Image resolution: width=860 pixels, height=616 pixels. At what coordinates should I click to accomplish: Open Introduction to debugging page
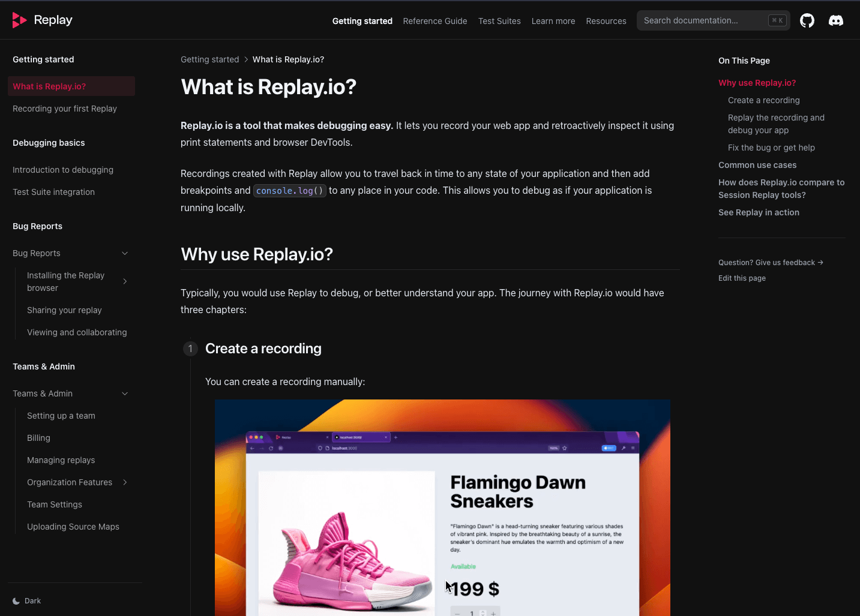(63, 170)
